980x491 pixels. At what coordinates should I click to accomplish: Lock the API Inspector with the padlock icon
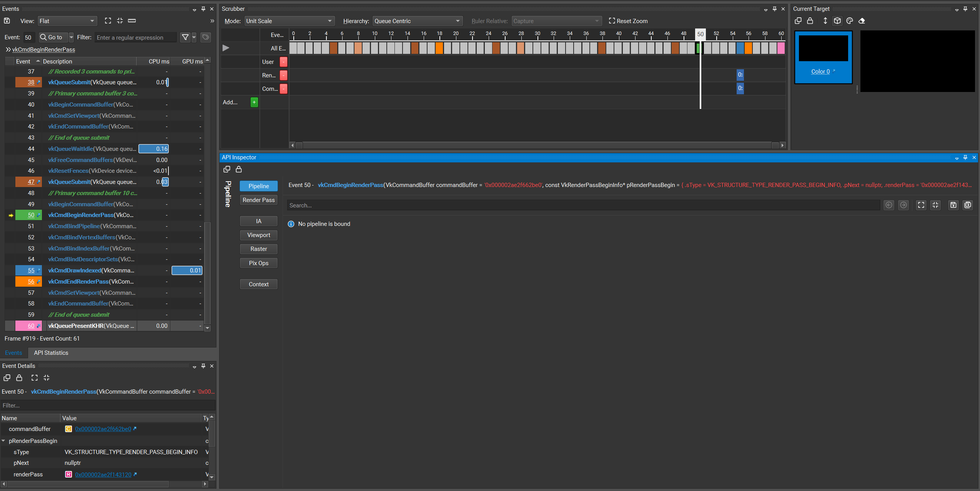click(238, 169)
